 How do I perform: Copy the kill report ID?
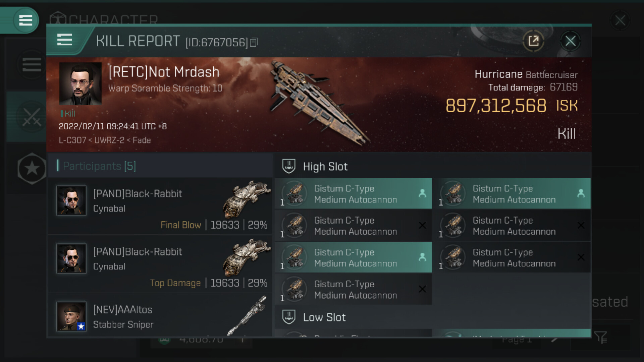(x=254, y=42)
